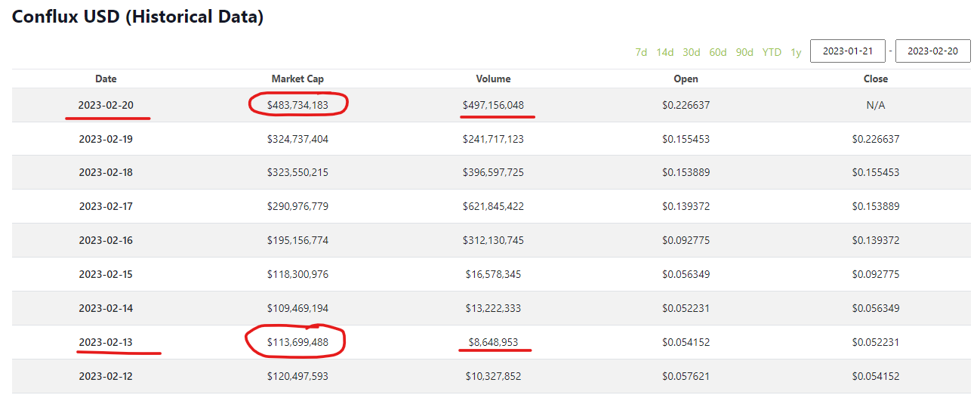Click the circled $113,699,488 market cap
980x398 pixels.
[x=297, y=343]
